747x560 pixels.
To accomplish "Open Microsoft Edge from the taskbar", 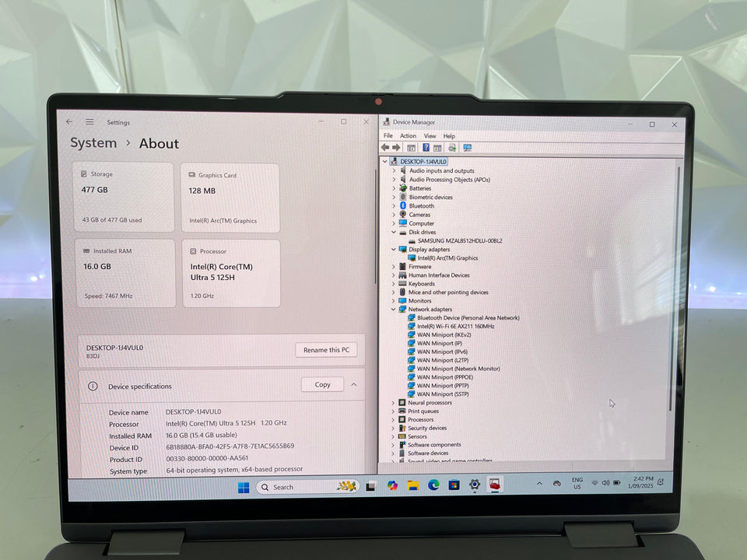I will click(x=433, y=486).
